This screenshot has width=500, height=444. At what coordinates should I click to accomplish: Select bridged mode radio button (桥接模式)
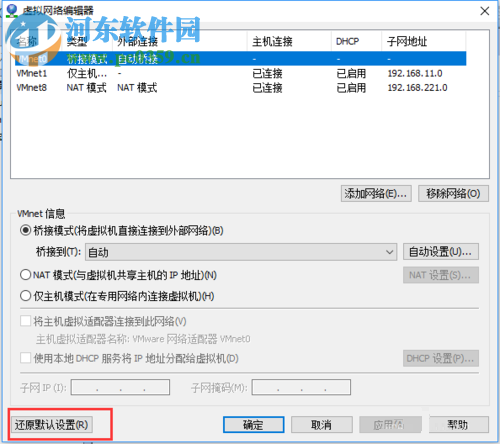(x=25, y=230)
